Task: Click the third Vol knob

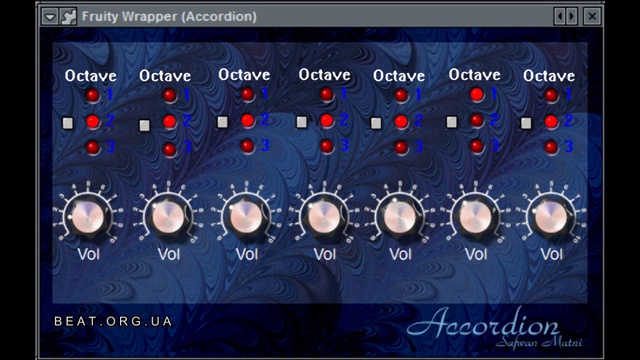Action: [x=246, y=217]
